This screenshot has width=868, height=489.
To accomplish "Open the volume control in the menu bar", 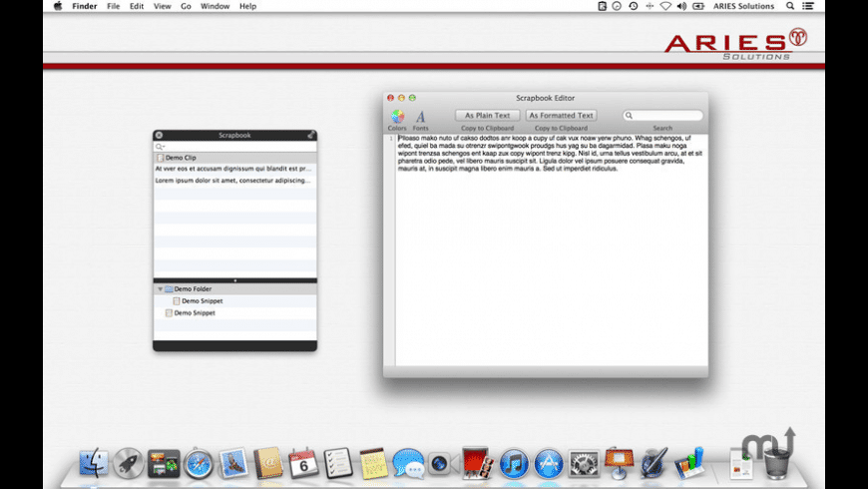I will point(681,6).
